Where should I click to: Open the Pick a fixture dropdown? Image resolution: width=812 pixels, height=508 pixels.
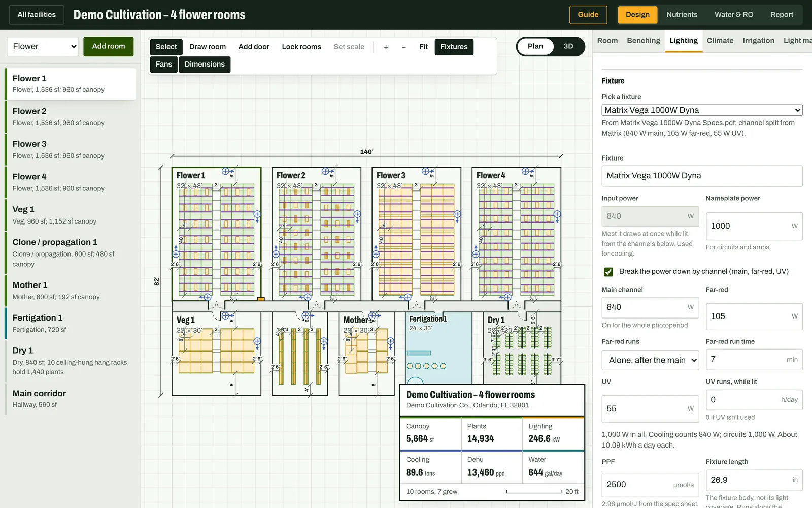pyautogui.click(x=702, y=110)
